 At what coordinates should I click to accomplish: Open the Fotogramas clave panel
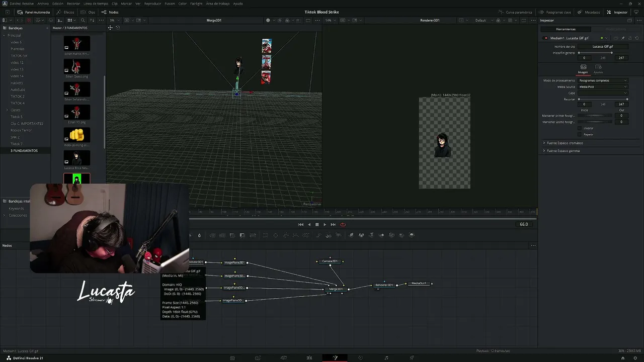tap(555, 12)
